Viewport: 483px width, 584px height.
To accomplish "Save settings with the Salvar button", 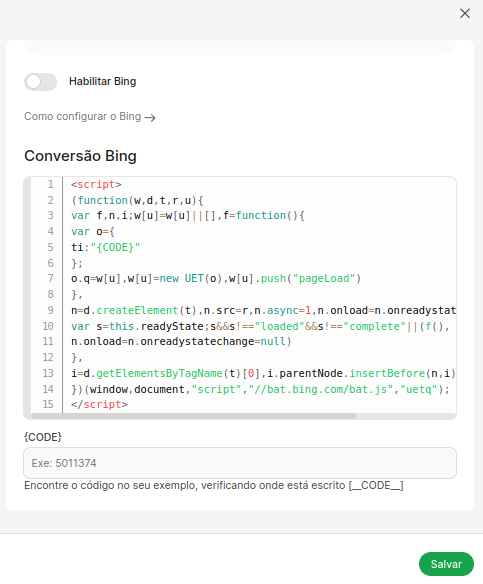I will coord(446,564).
